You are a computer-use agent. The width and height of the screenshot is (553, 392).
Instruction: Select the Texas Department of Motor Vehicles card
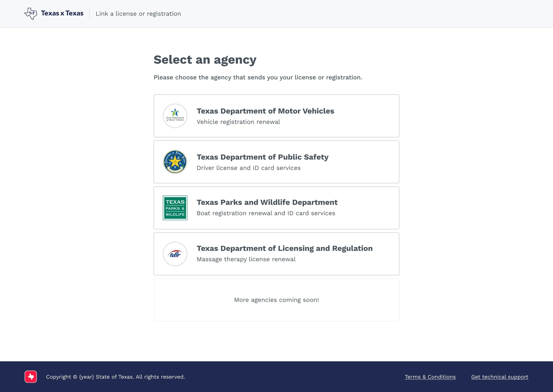pyautogui.click(x=276, y=116)
